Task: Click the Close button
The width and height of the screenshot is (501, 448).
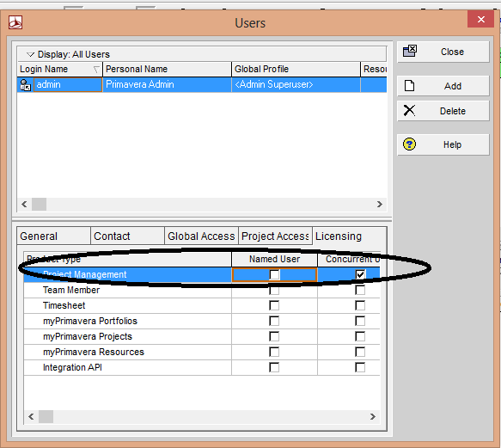Action: pos(443,52)
